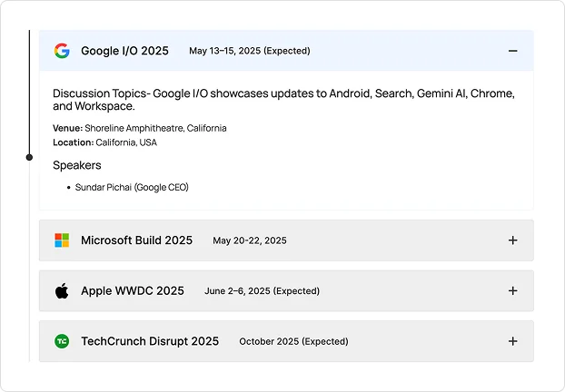Click the June 2–6, 2025 date
Image resolution: width=565 pixels, height=392 pixels.
tap(262, 291)
